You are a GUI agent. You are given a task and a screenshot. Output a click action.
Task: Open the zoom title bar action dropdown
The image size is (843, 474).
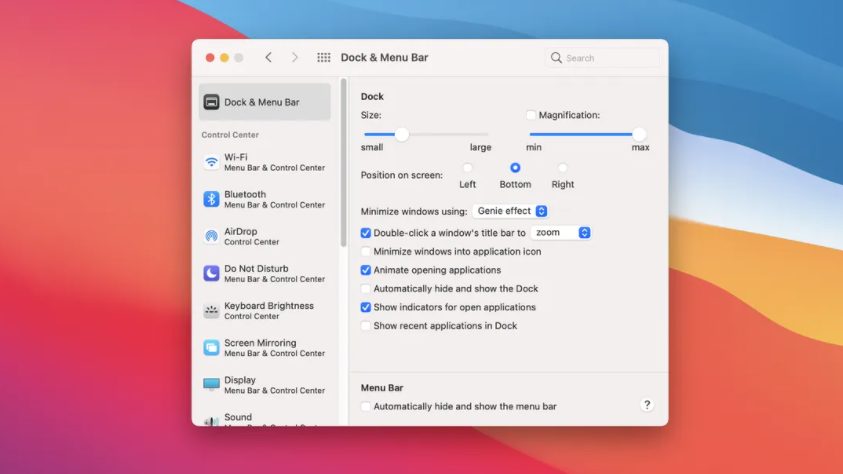click(x=561, y=233)
